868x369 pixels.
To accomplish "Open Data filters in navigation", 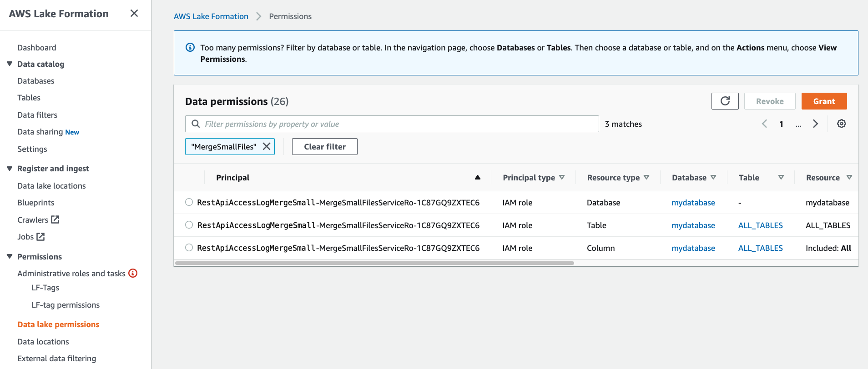I will (37, 115).
